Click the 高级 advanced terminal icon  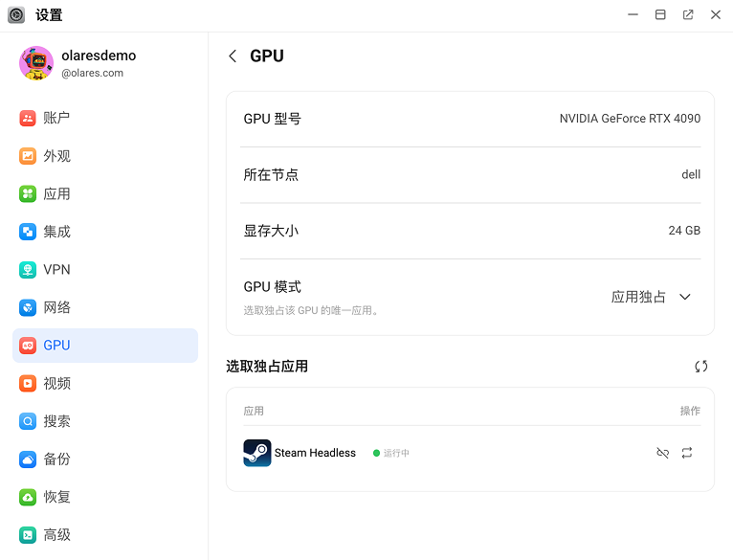[x=28, y=535]
